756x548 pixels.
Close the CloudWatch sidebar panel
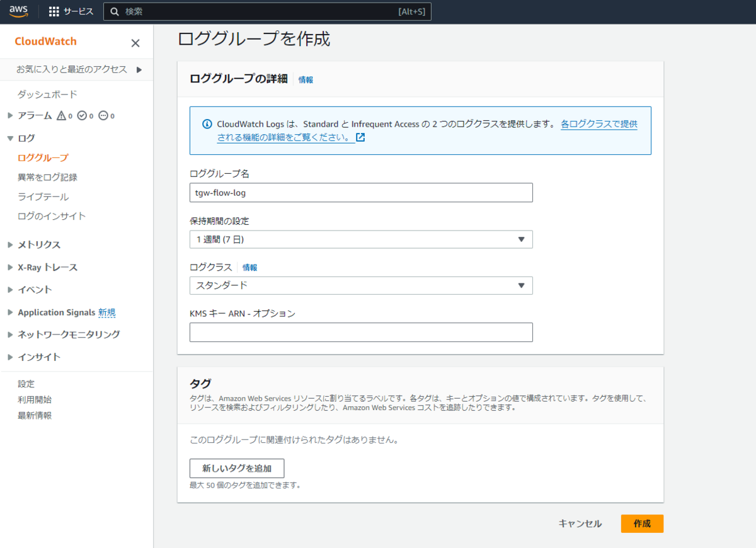pyautogui.click(x=135, y=43)
